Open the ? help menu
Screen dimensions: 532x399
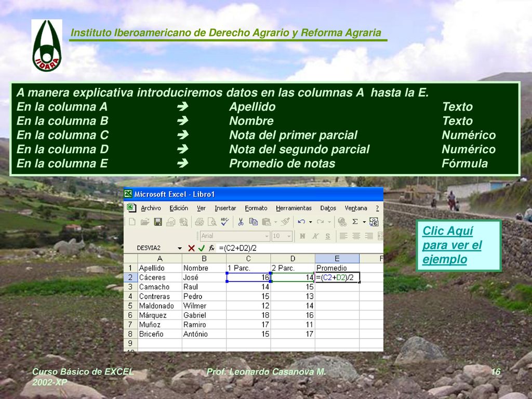pyautogui.click(x=377, y=208)
